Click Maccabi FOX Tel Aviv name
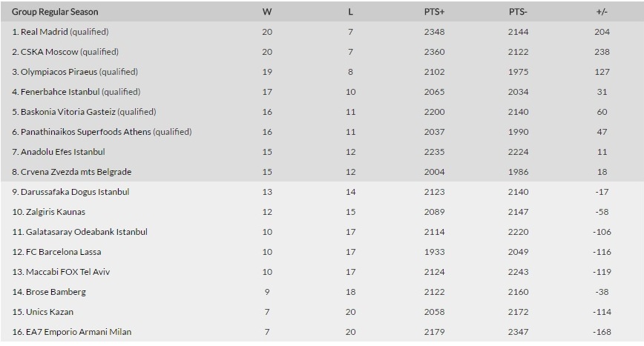 coord(62,272)
